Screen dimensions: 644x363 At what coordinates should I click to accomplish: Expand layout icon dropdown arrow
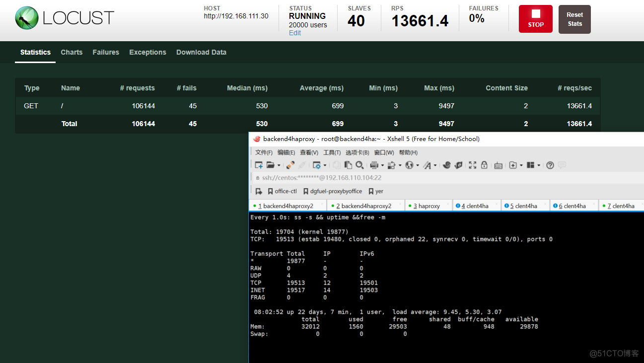[x=539, y=165]
